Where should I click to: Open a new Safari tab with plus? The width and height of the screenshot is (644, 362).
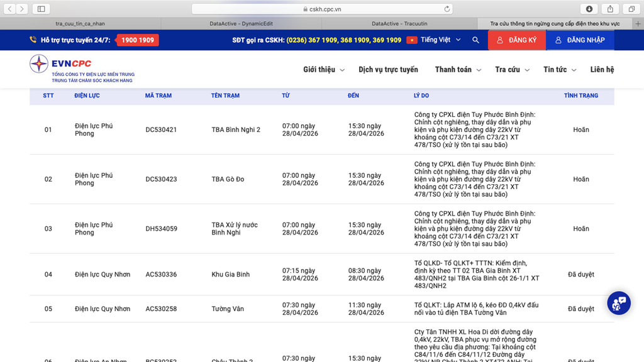point(638,24)
